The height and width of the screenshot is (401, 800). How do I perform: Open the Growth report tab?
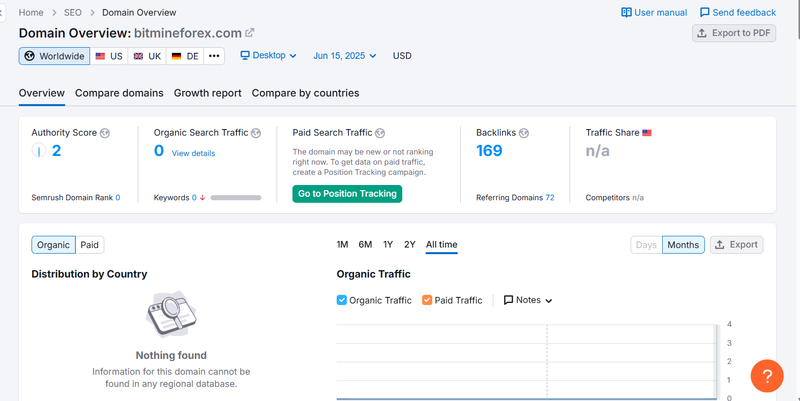click(208, 93)
